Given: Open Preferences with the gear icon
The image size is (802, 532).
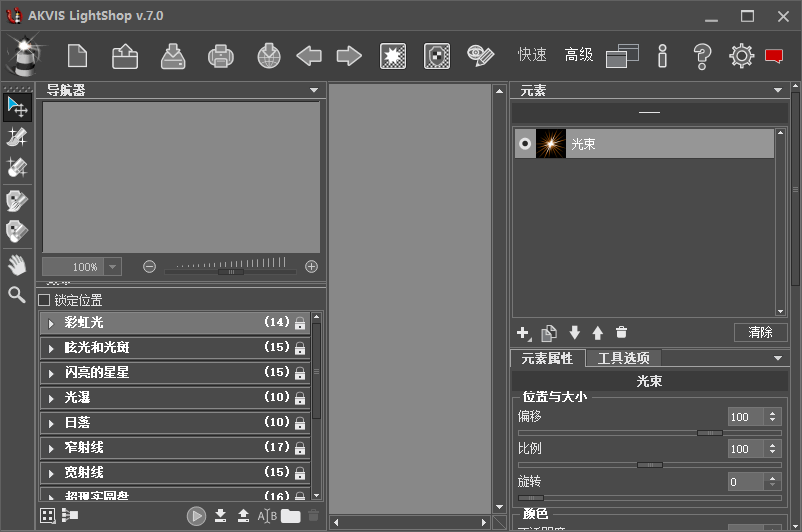Looking at the screenshot, I should pos(741,56).
